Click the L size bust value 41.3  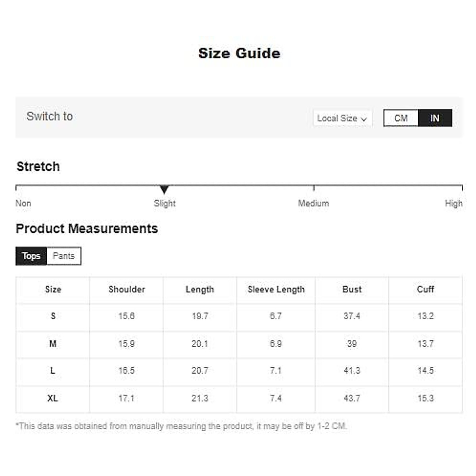pos(352,371)
